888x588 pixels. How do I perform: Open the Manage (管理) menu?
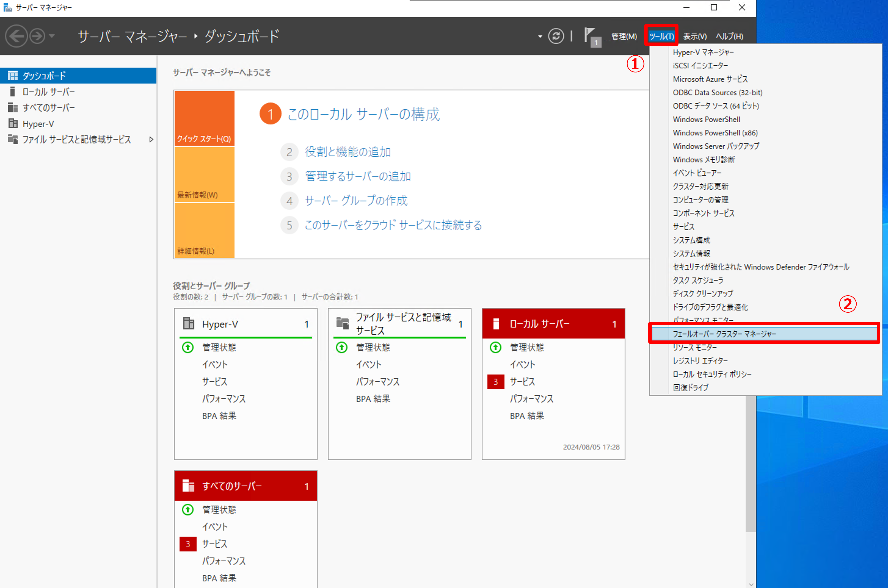pos(624,36)
